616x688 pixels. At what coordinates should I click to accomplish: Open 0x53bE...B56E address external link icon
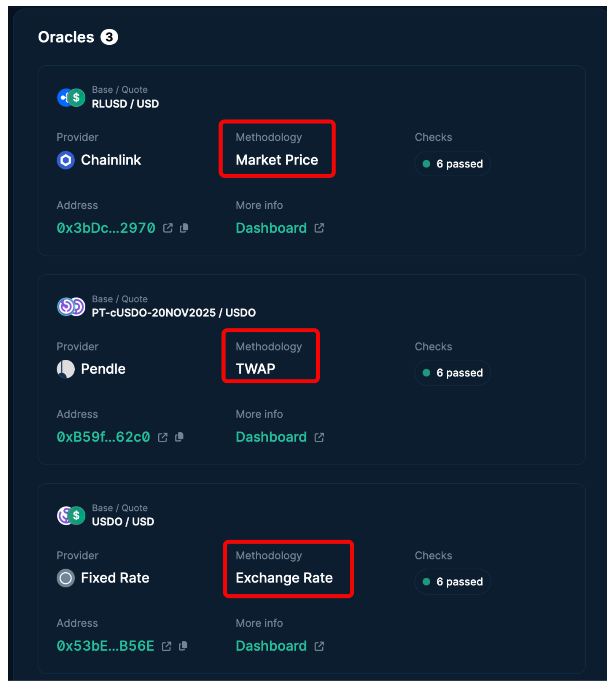tap(167, 646)
